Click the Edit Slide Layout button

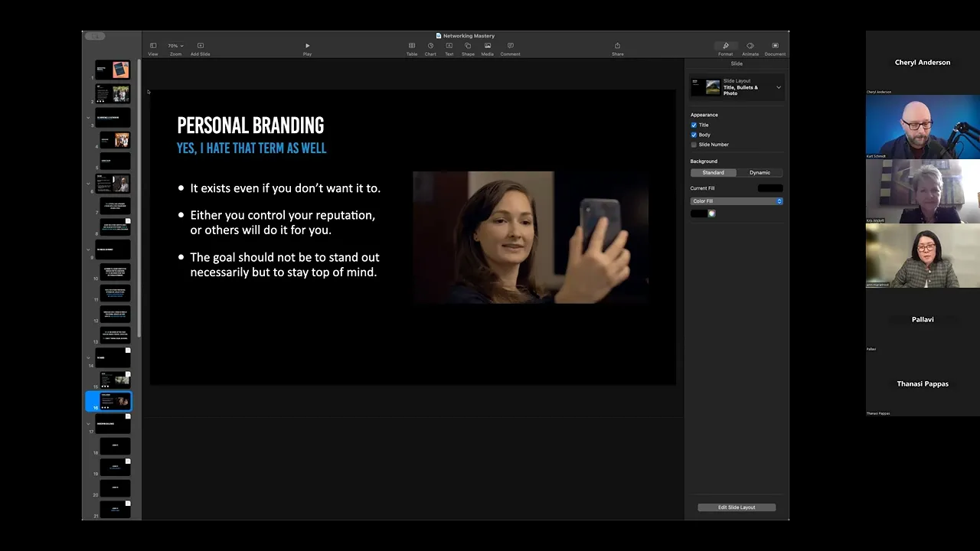pyautogui.click(x=737, y=507)
